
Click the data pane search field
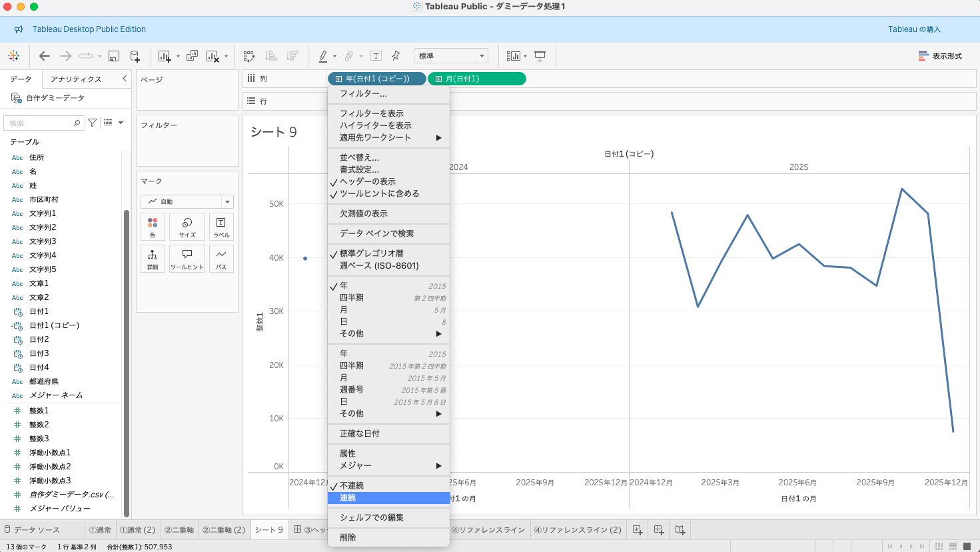coord(40,123)
